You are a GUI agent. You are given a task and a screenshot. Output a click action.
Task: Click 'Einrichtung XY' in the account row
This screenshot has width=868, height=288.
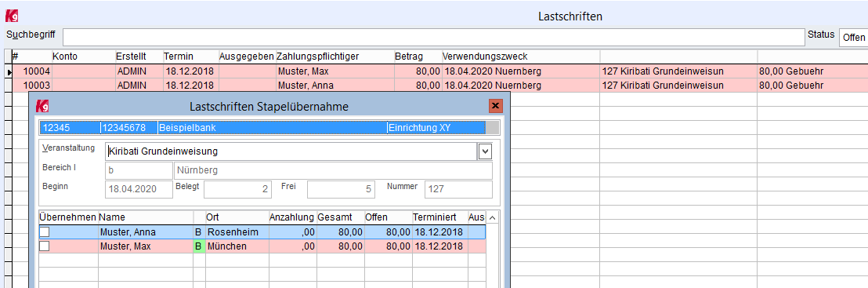coord(419,128)
